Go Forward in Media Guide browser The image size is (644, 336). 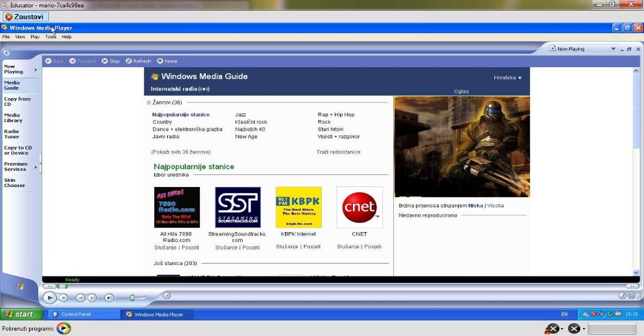click(x=82, y=61)
